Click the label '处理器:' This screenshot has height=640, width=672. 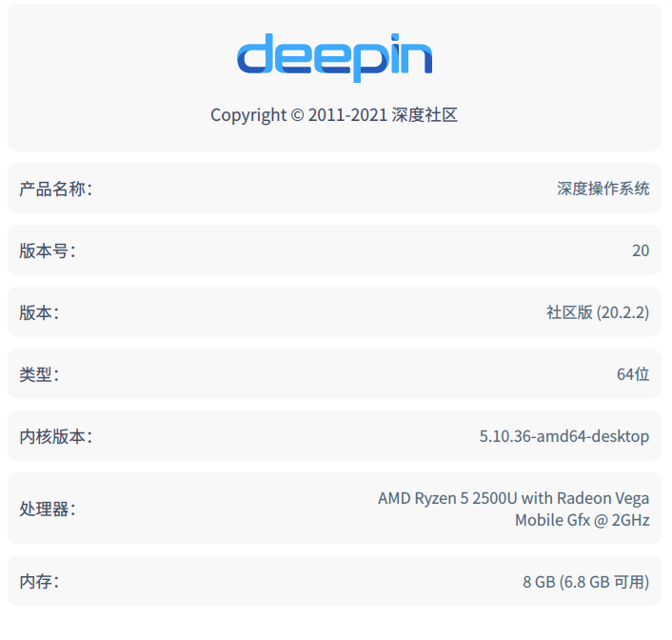[x=48, y=510]
